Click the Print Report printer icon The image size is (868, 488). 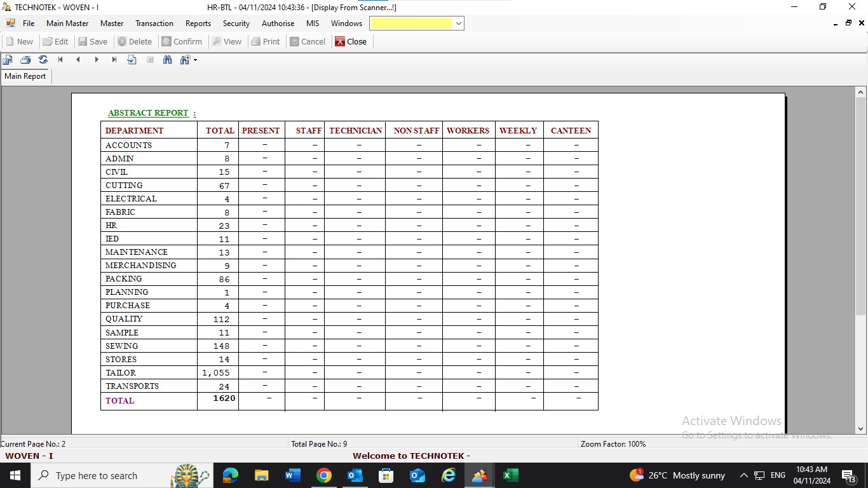coord(25,60)
